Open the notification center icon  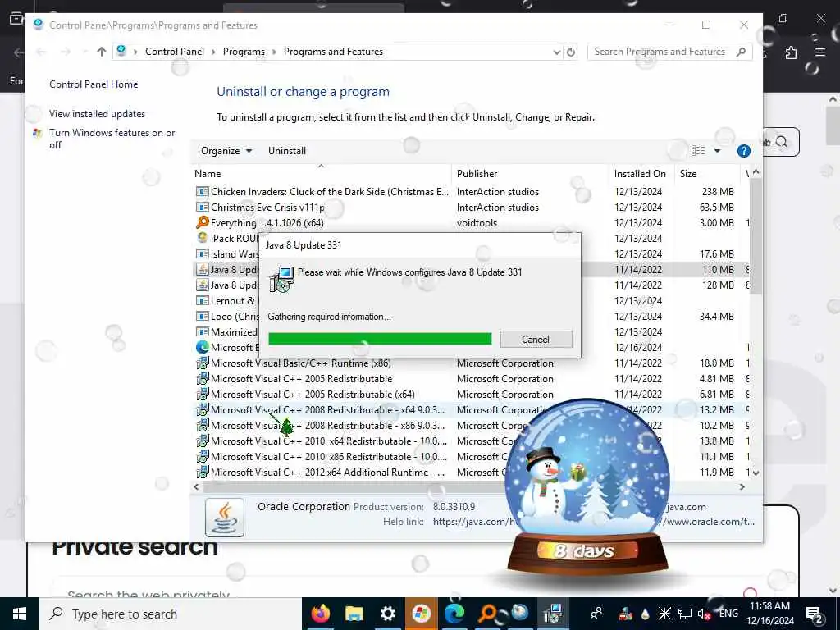coord(815,614)
